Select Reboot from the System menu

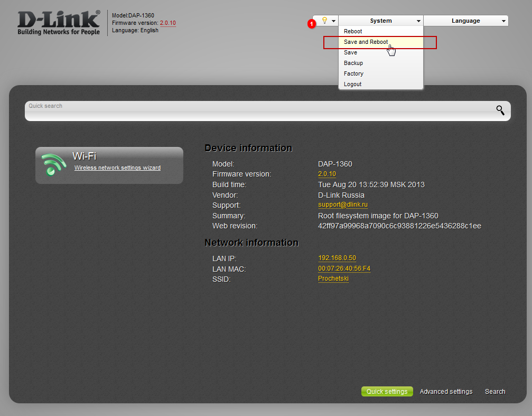coord(353,31)
